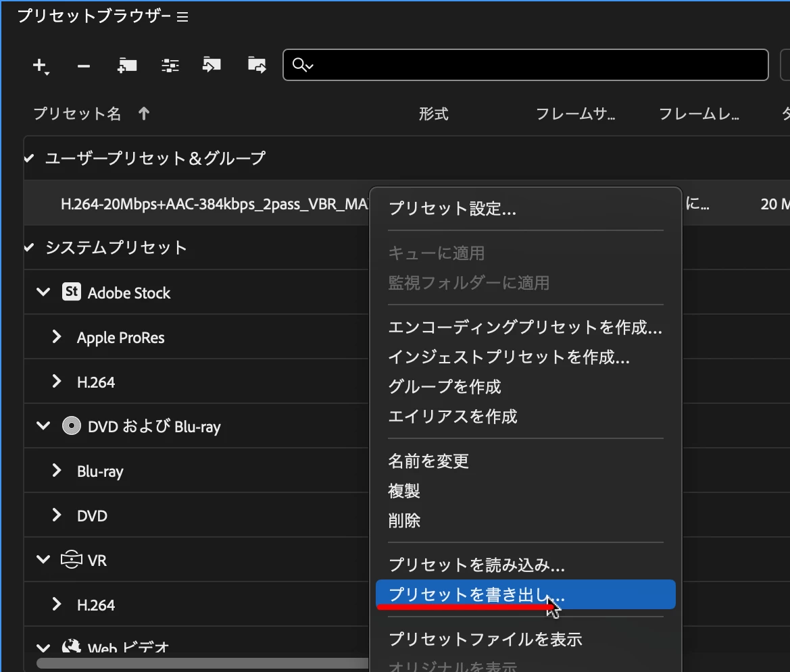The width and height of the screenshot is (790, 672).
Task: Collapse ユーザープリセット＆グループ section
Action: pos(29,159)
